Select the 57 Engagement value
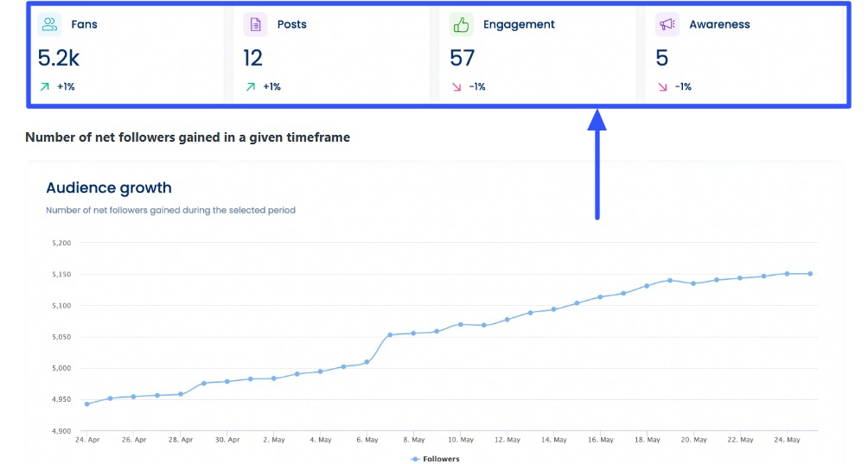The width and height of the screenshot is (868, 464). (x=463, y=58)
